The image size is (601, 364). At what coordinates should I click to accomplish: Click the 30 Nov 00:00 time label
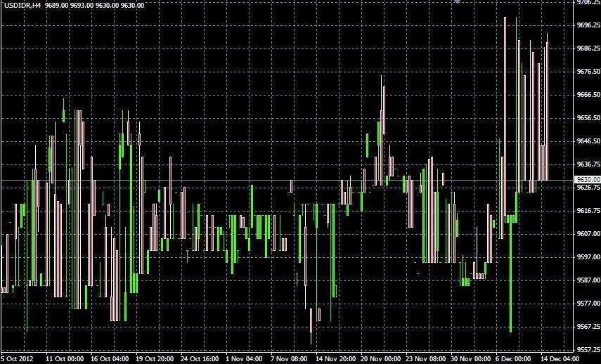470,359
